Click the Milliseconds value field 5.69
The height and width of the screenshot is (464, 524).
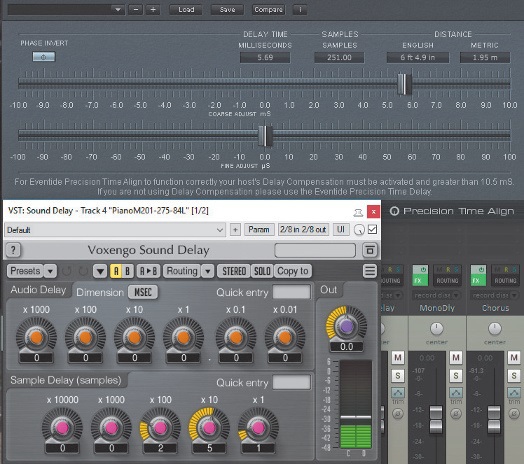pos(265,57)
